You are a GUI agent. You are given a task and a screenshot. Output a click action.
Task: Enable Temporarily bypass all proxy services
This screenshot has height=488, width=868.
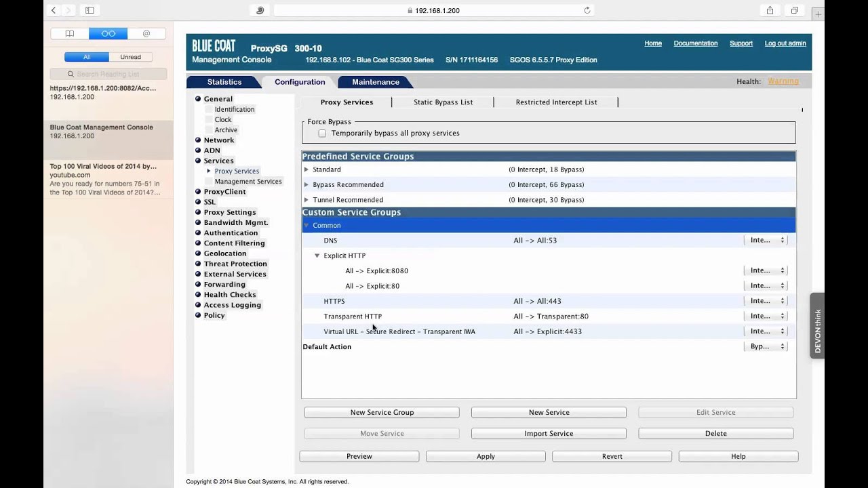pyautogui.click(x=322, y=134)
